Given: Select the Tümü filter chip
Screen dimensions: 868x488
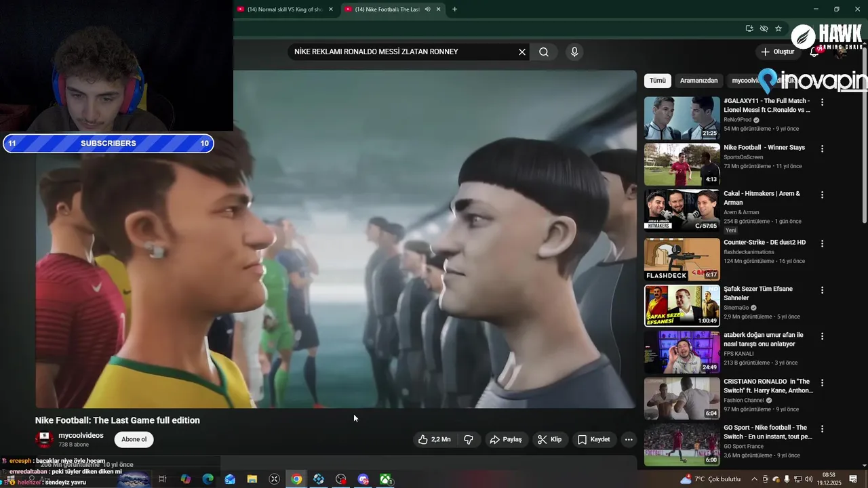Looking at the screenshot, I should (x=658, y=81).
